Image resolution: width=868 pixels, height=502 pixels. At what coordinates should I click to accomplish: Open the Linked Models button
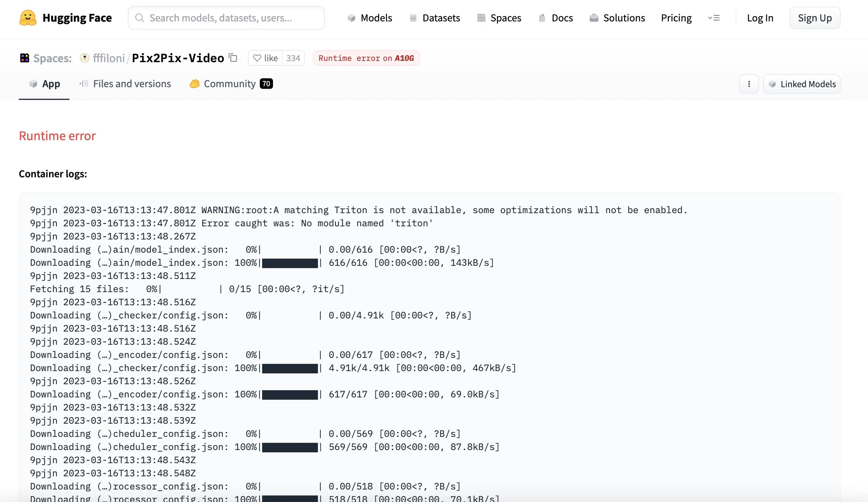click(x=801, y=84)
